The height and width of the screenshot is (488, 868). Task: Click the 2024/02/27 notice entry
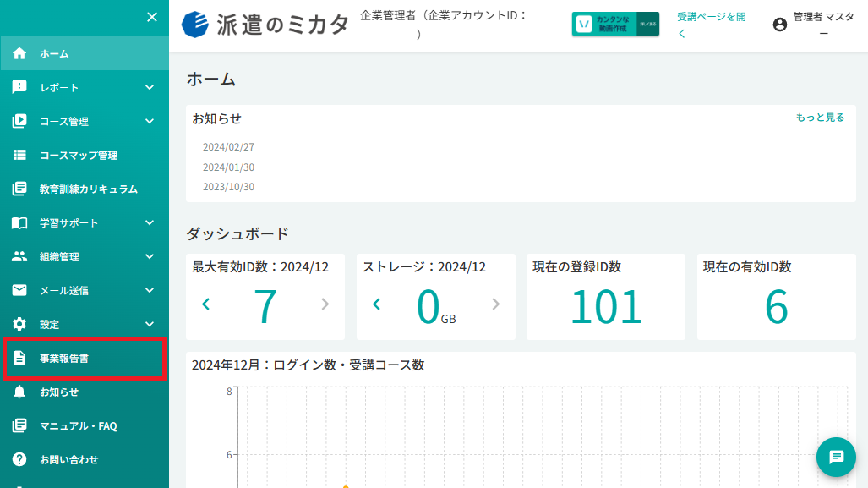click(x=229, y=147)
